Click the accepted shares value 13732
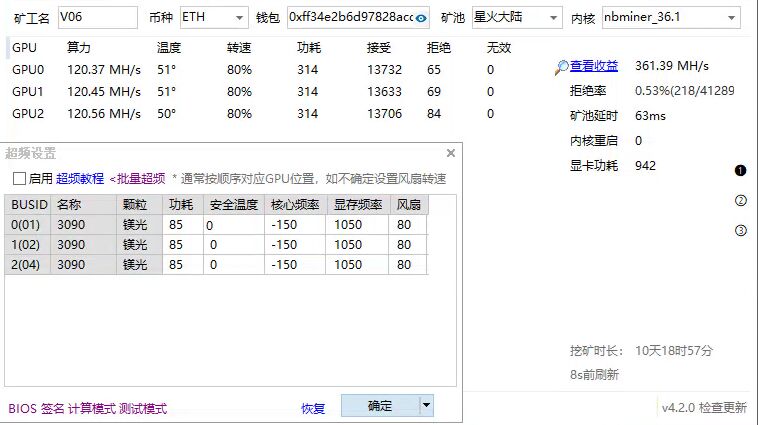 pyautogui.click(x=384, y=70)
